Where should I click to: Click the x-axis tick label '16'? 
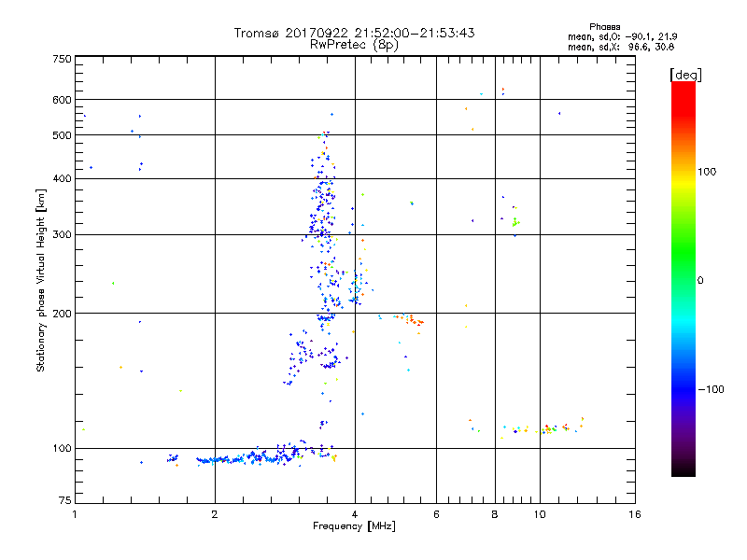(x=635, y=514)
